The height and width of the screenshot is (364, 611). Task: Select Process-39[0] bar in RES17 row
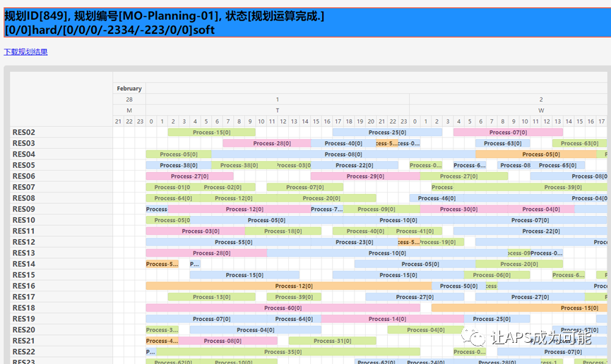[x=294, y=297]
